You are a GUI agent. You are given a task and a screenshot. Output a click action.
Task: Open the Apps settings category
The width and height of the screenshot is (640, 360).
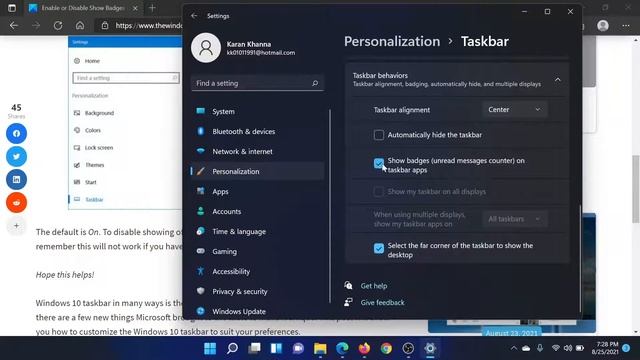click(x=258, y=191)
